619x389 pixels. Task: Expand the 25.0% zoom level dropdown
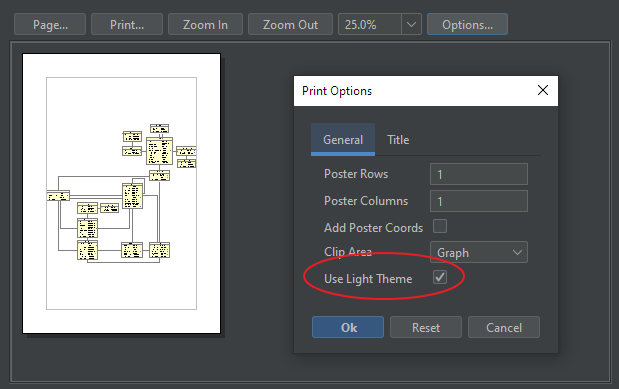[411, 24]
